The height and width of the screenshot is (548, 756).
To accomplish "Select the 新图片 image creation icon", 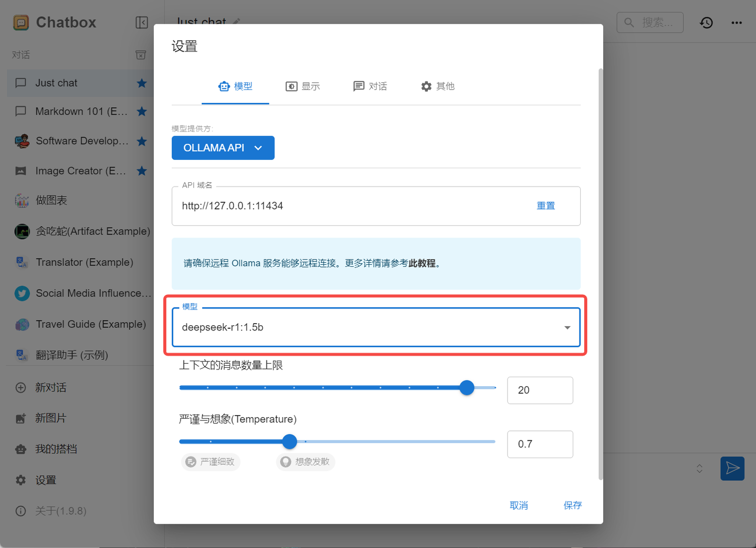I will click(20, 418).
